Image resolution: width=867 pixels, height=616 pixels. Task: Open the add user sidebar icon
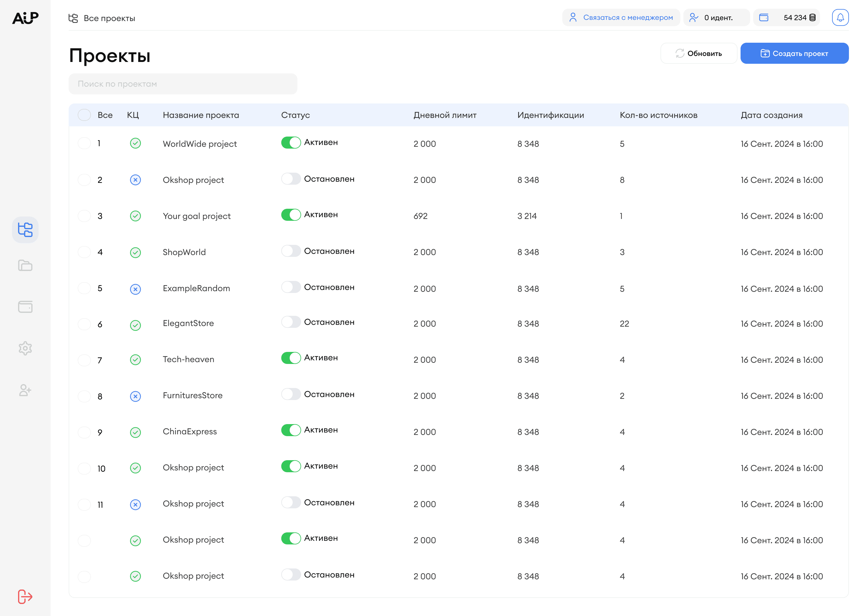coord(25,390)
